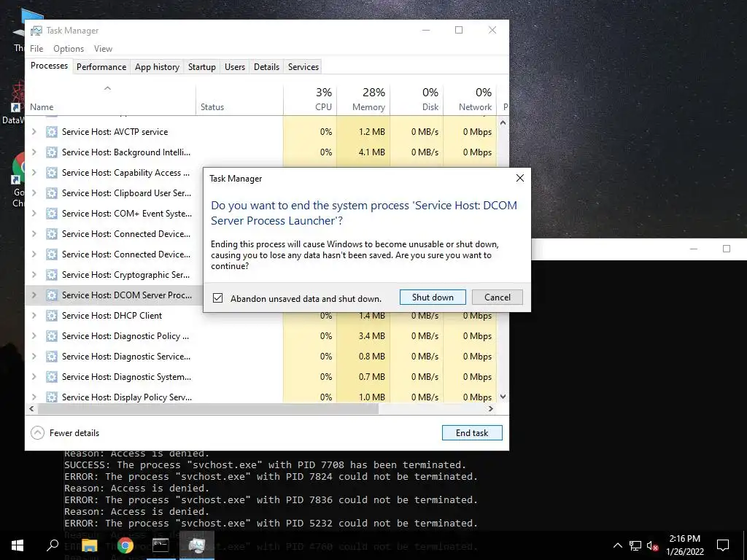This screenshot has width=747, height=560.
Task: Click the process list scroll down arrow
Action: tap(503, 397)
